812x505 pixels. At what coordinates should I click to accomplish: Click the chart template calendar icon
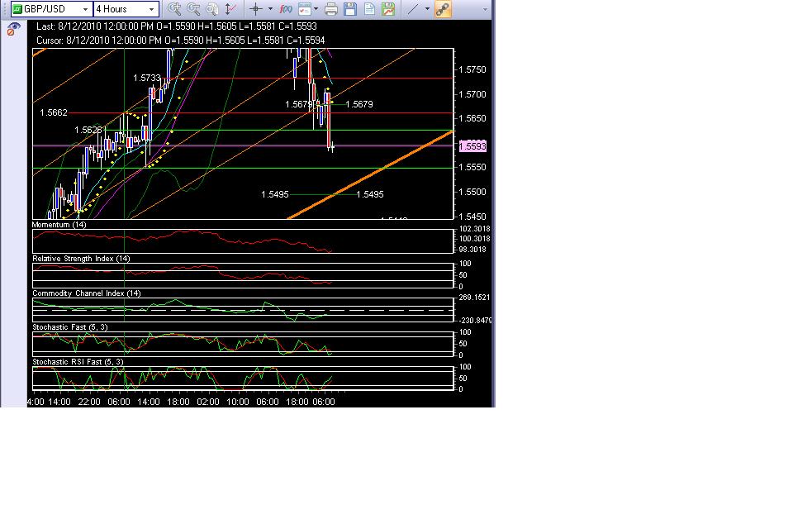[x=305, y=9]
